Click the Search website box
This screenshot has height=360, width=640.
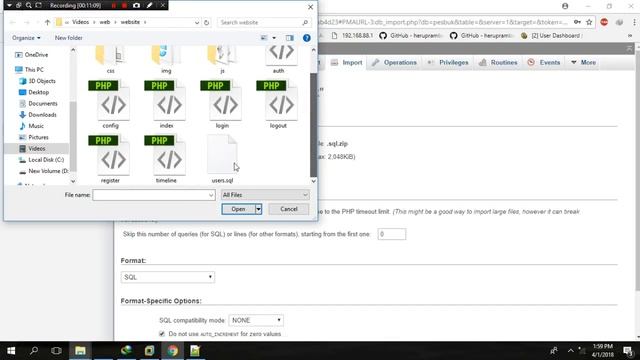click(263, 22)
